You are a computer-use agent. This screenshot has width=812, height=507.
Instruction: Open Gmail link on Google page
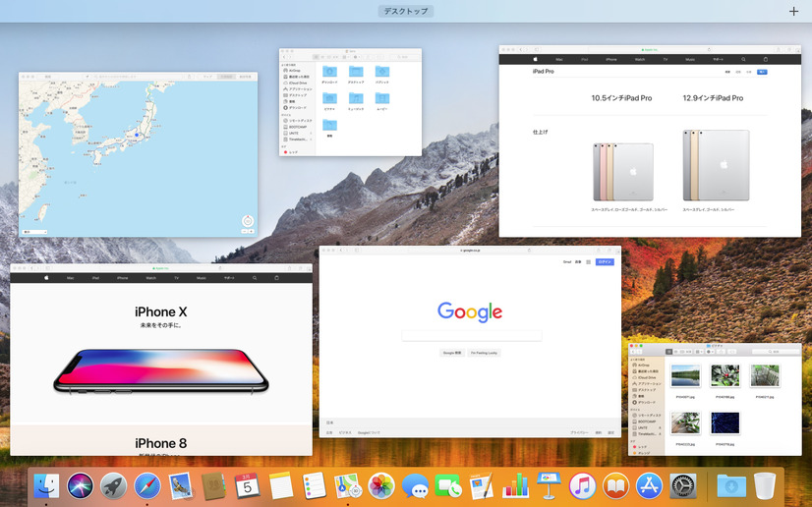point(567,262)
